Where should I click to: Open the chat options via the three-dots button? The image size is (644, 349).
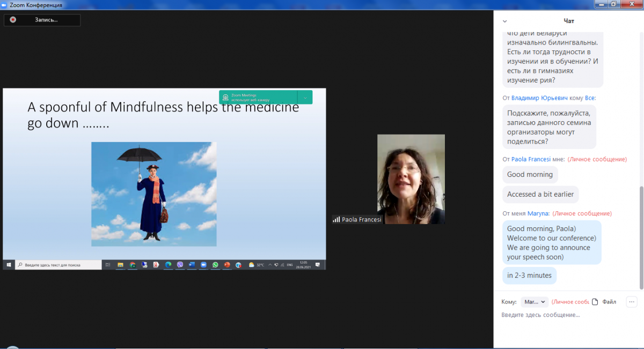click(x=632, y=302)
